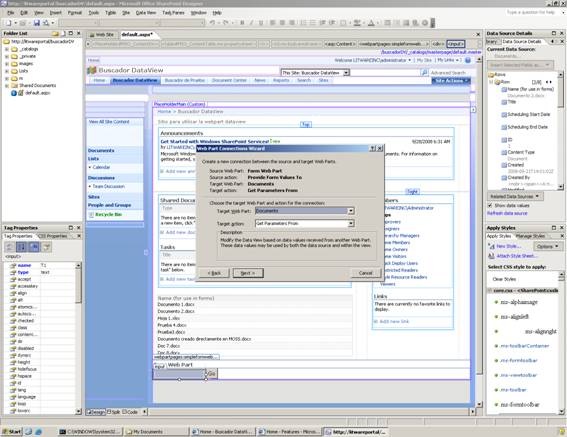Click the search magnifier icon on page
Image resolution: width=567 pixels, height=437 pixels.
tap(424, 73)
